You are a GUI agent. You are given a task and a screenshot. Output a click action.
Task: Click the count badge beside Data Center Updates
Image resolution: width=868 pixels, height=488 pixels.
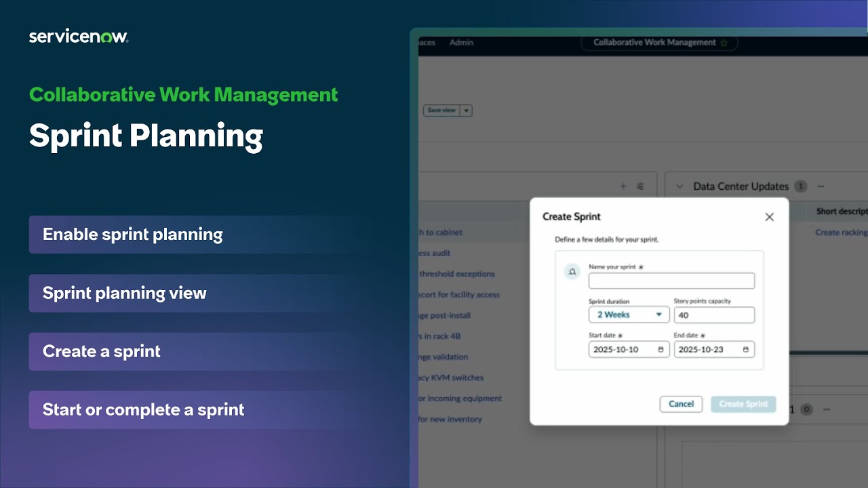(800, 186)
